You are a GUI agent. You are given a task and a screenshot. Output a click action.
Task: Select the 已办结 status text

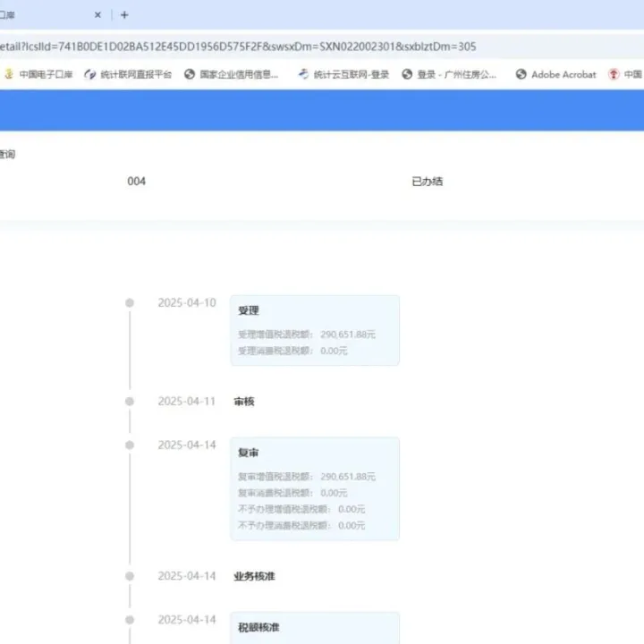428,182
